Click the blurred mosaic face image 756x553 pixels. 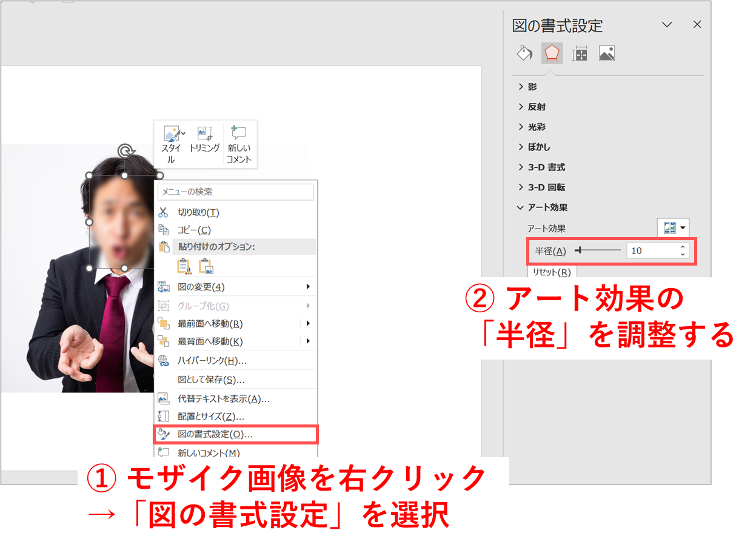click(121, 221)
